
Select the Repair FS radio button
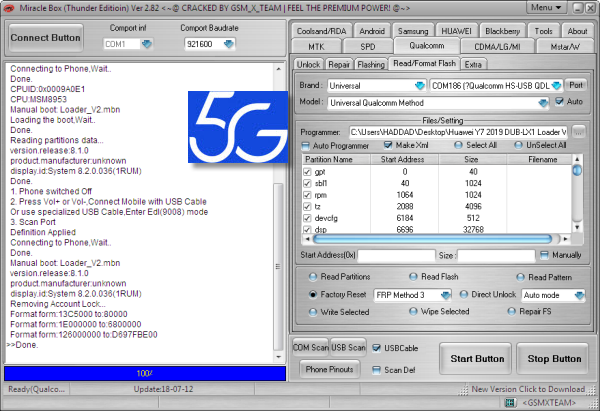[512, 312]
